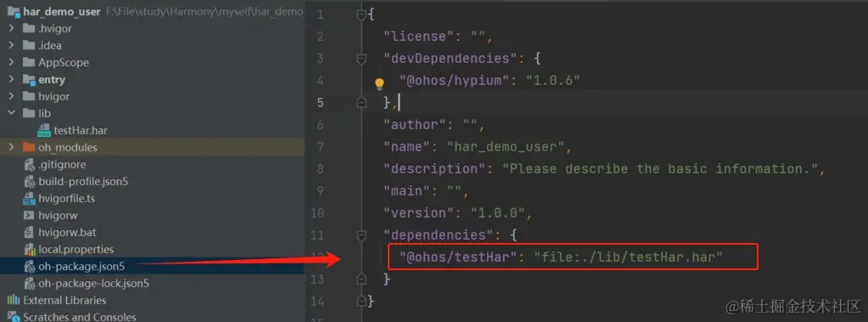The height and width of the screenshot is (322, 868).
Task: Expand the entry module folder
Action: (11, 79)
